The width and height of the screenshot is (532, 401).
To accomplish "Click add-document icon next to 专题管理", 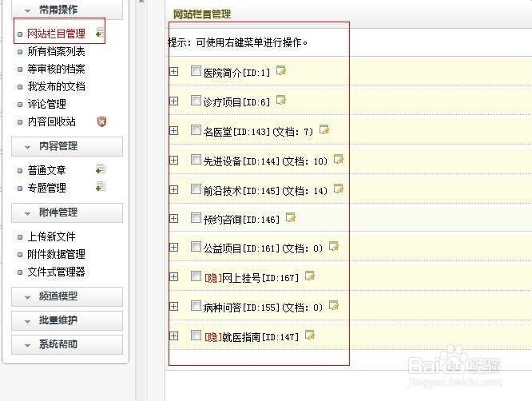I will tap(101, 186).
